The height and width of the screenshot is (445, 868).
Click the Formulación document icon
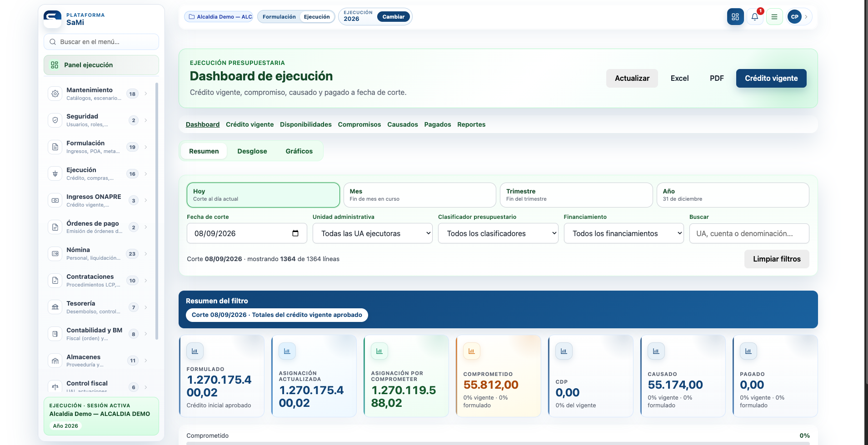point(55,147)
